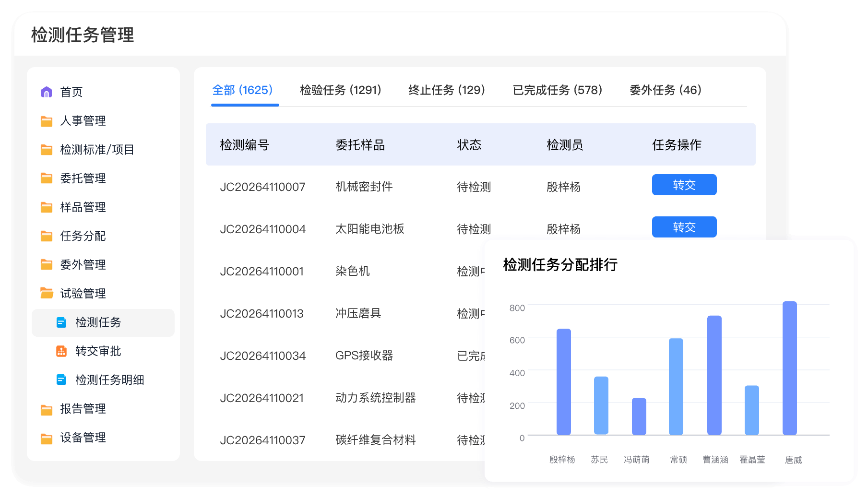The image size is (868, 498).
Task: Expand the 报告管理 sidebar section
Action: 83,409
